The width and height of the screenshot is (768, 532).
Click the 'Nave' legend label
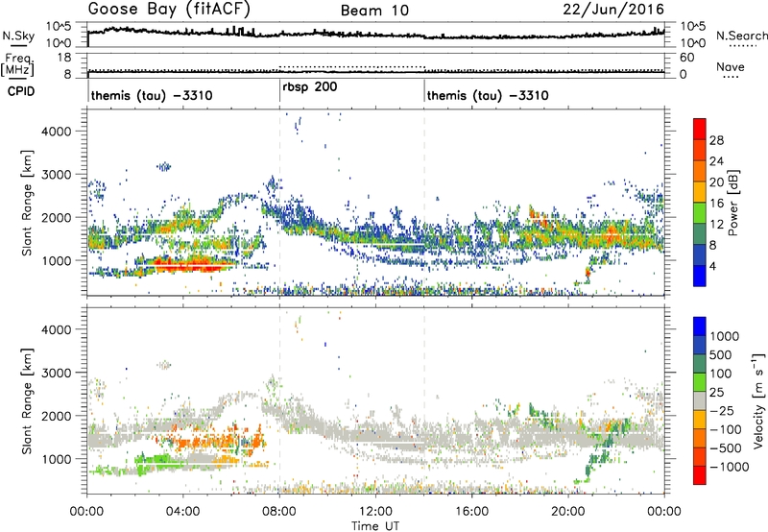coord(730,66)
